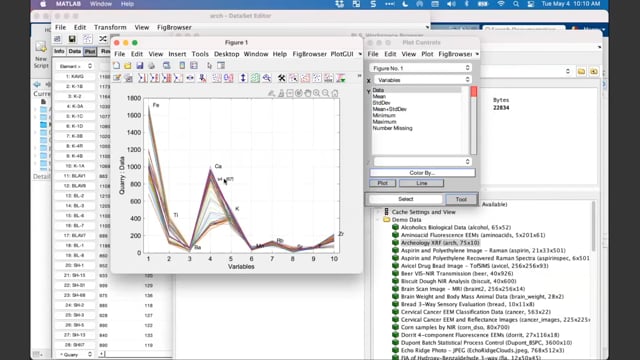Click red scrollbar thumb in Y list
This screenshot has width=640, height=360.
tap(473, 91)
